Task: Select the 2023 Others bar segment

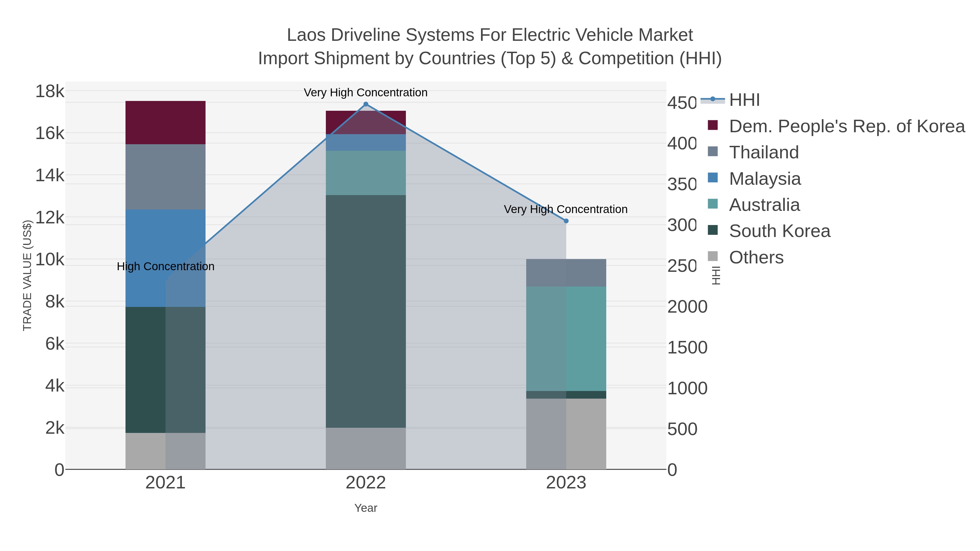Action: point(566,434)
